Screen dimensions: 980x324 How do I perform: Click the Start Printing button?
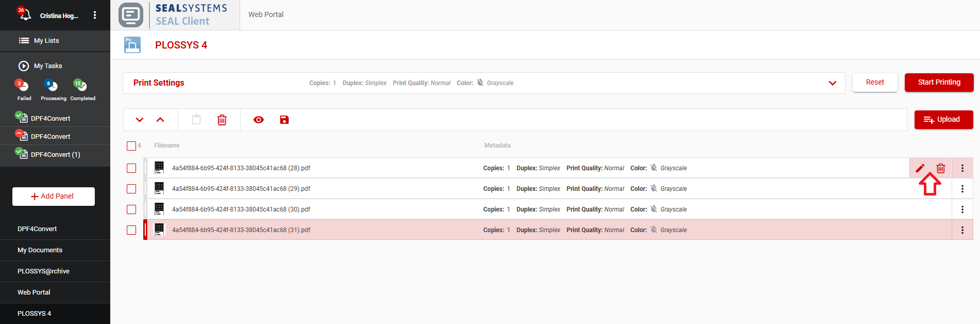939,83
